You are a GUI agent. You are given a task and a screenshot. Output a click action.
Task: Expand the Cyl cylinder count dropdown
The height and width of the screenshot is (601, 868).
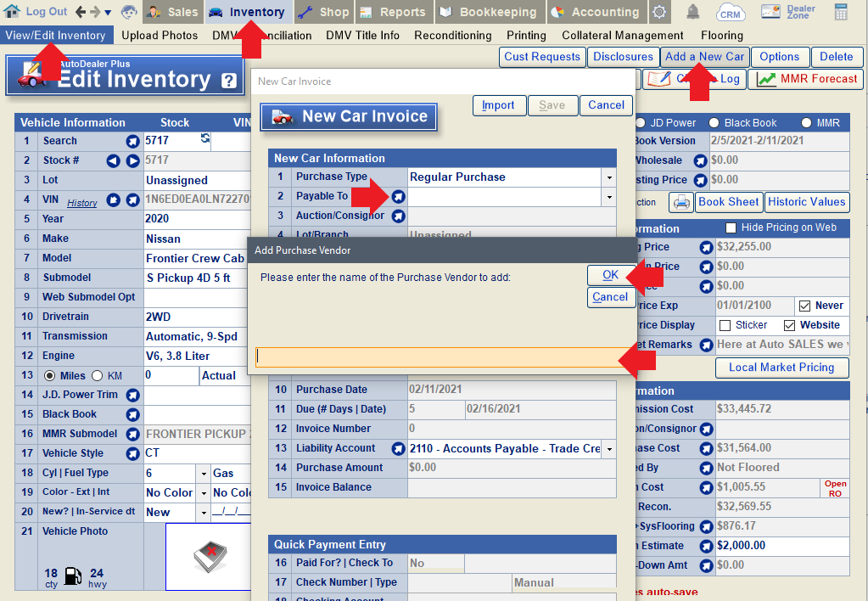point(203,473)
